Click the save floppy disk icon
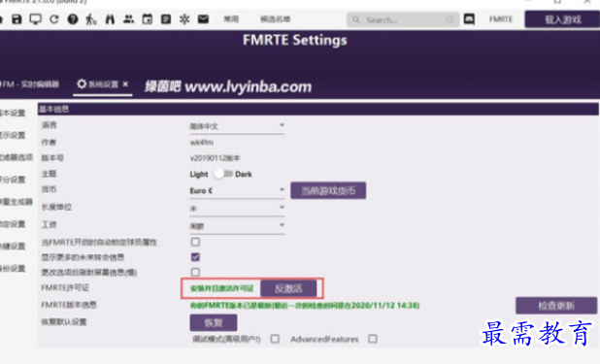 tap(17, 19)
